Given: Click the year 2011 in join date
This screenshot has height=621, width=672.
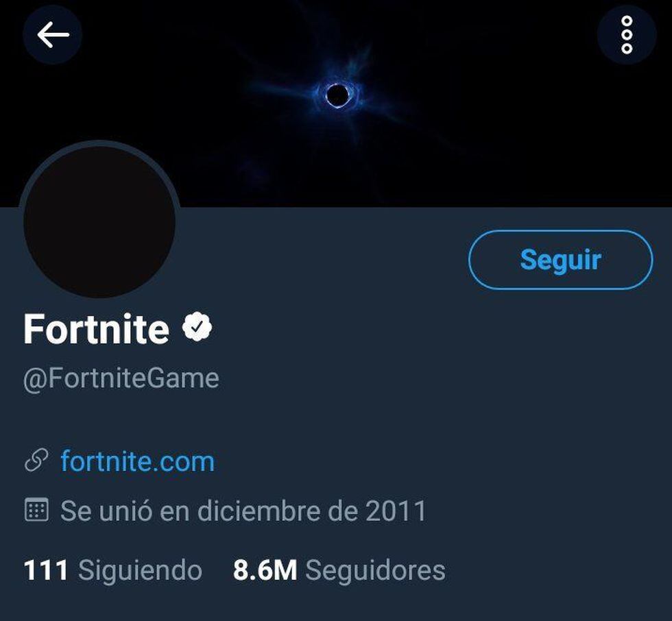Looking at the screenshot, I should [x=396, y=511].
